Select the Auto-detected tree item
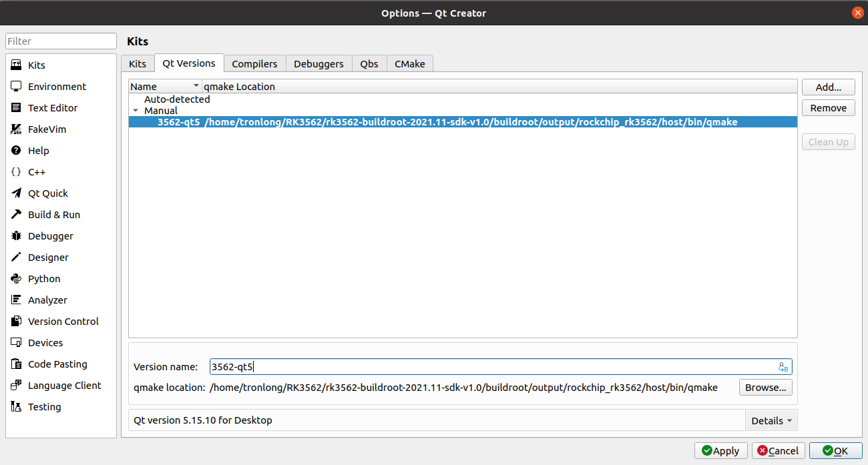Screen dimensions: 868x465 tap(177, 99)
